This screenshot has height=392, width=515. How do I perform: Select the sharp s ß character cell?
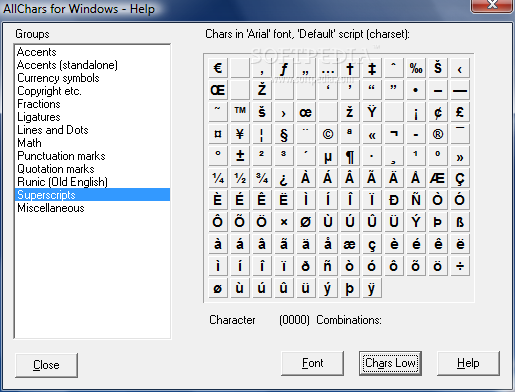[460, 222]
